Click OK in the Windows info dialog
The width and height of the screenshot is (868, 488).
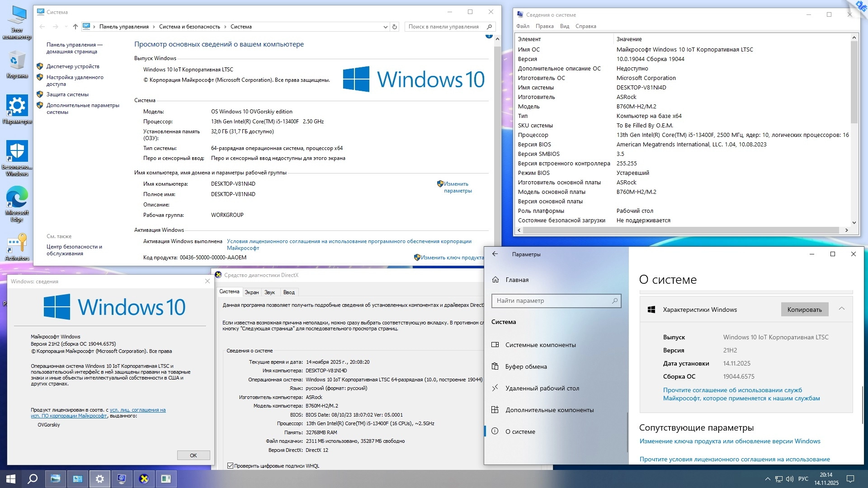(193, 455)
